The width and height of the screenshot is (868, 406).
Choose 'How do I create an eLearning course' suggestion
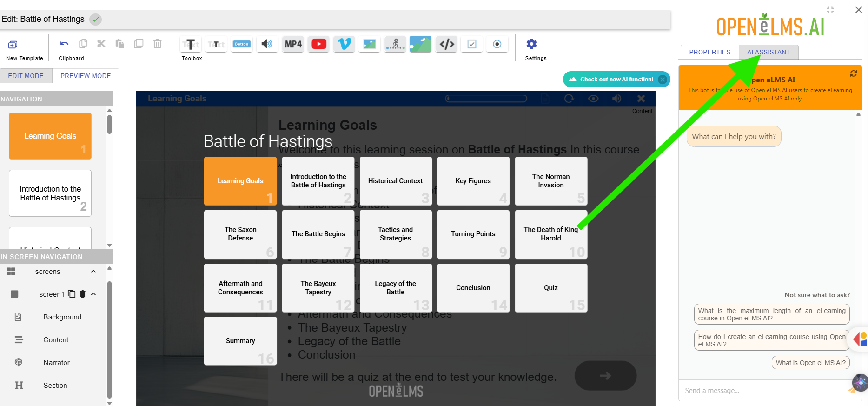(772, 340)
